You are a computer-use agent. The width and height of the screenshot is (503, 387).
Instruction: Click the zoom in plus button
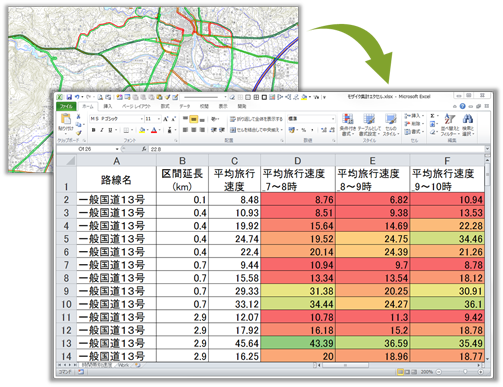pos(480,372)
